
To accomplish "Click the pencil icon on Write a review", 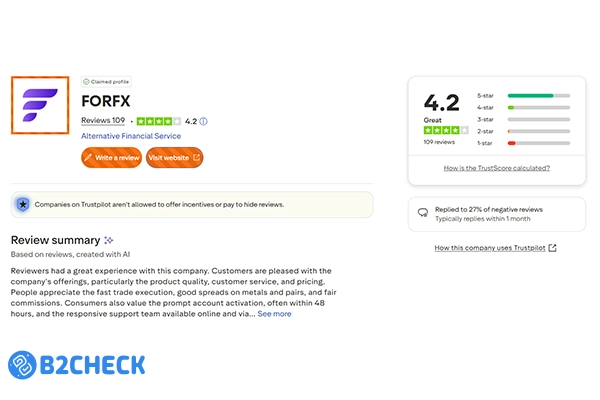I will [x=91, y=158].
